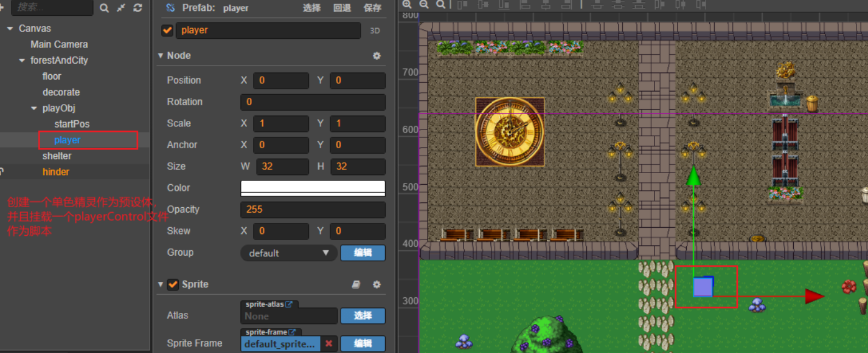Refresh the hierarchy with the refresh icon
This screenshot has width=868, height=353.
tap(137, 7)
